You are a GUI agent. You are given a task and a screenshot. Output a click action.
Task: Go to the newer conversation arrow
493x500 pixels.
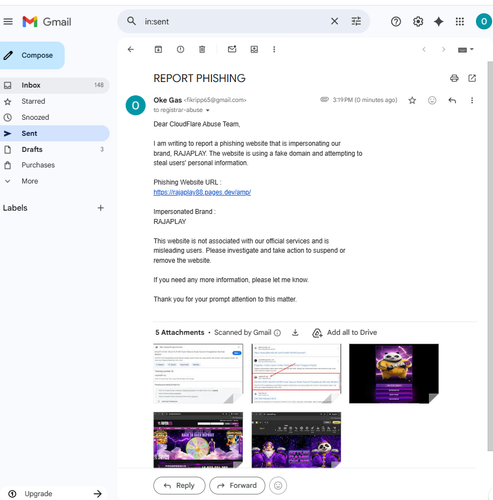tap(424, 49)
